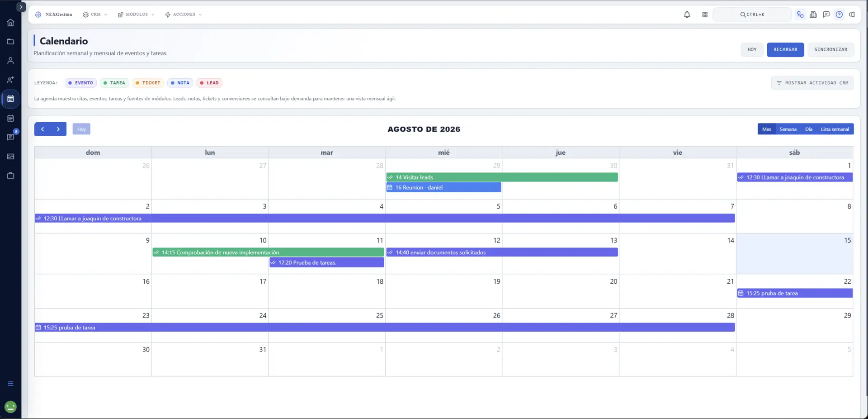This screenshot has height=419, width=868.
Task: Toggle the NOTA legend filter
Action: point(180,83)
